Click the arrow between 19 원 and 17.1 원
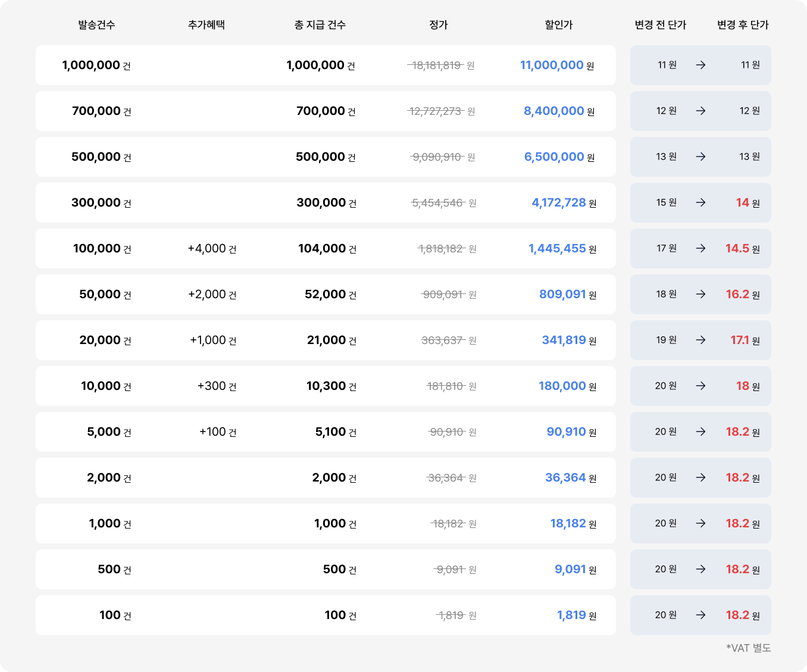Screen dimensions: 807x672 click(700, 340)
